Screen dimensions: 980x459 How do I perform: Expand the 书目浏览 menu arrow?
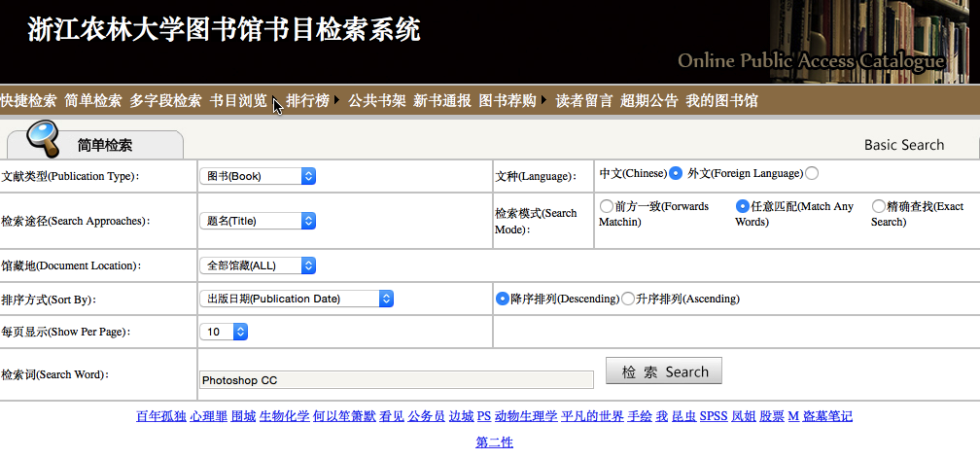(276, 101)
